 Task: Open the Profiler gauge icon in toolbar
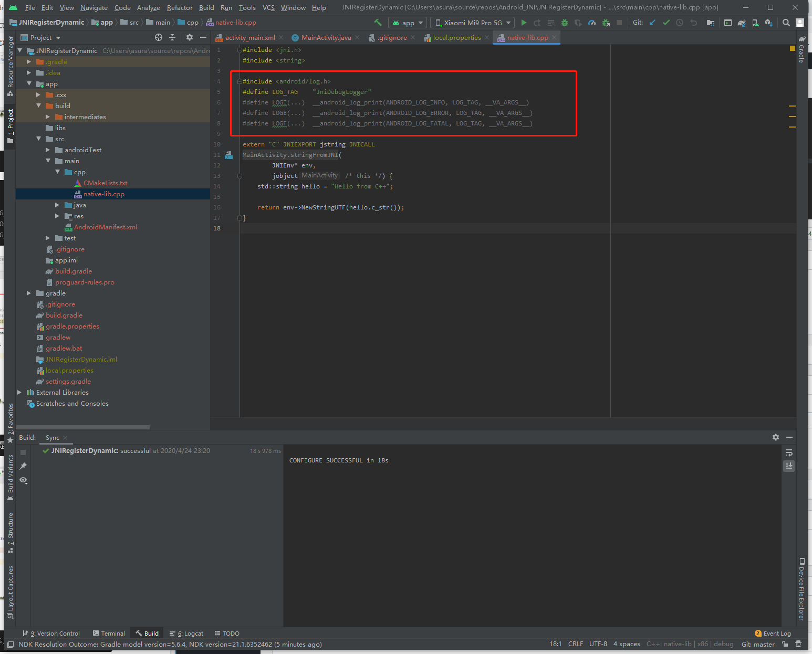coord(592,23)
